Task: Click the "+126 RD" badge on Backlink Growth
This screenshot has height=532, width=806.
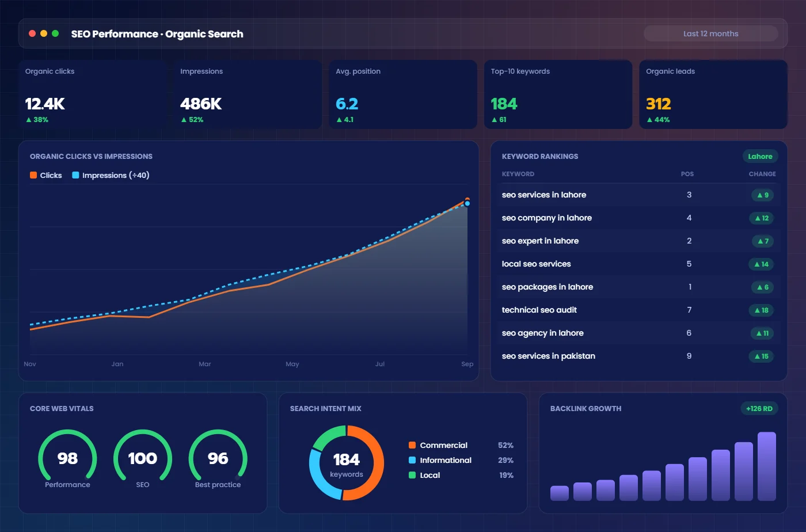Action: [x=759, y=408]
